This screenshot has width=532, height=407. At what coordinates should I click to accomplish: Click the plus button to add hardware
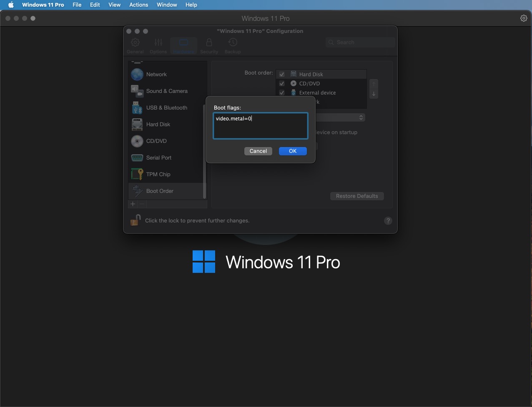[x=133, y=204]
